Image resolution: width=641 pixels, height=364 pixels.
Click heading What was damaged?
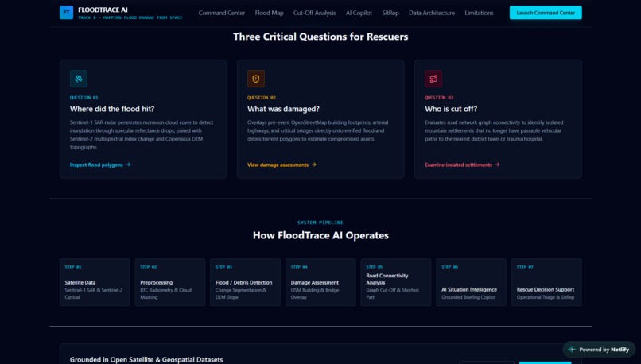click(283, 109)
